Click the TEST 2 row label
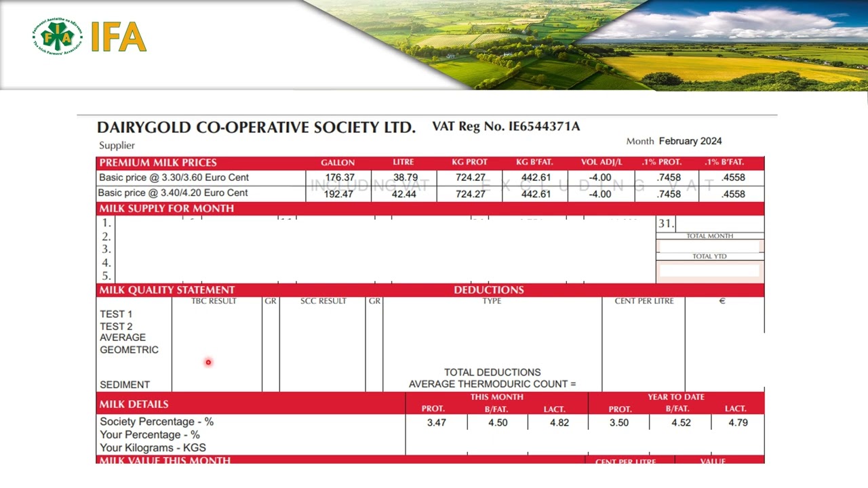The width and height of the screenshot is (868, 488). pyautogui.click(x=116, y=327)
